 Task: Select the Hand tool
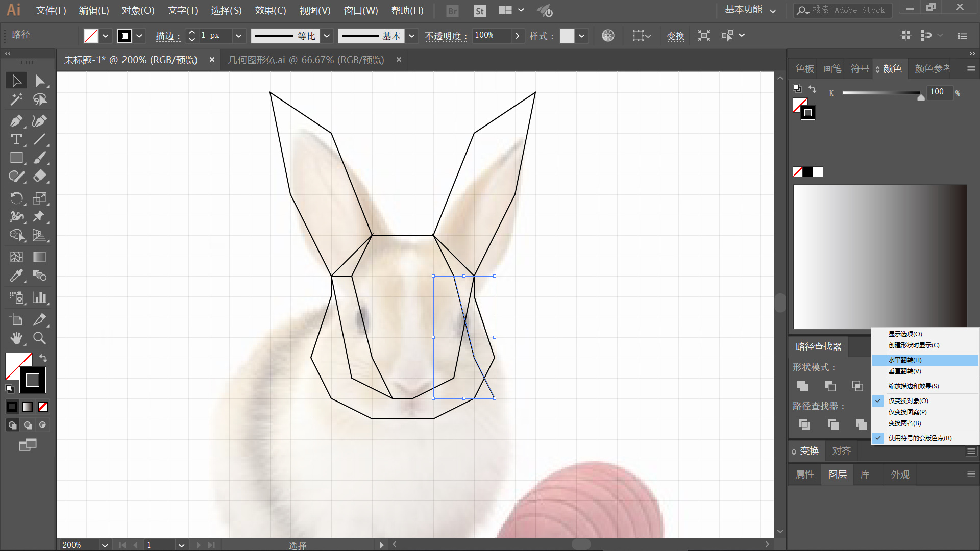click(x=16, y=338)
